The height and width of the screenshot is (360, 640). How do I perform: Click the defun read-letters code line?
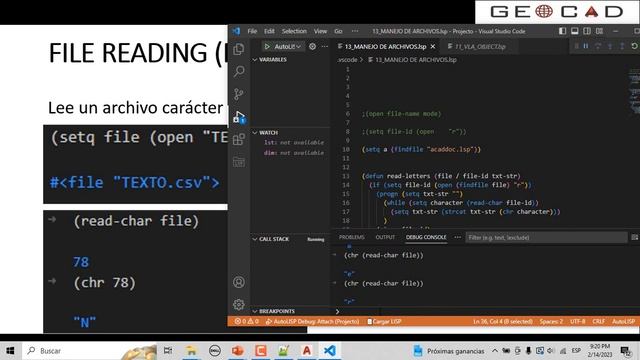tap(441, 176)
